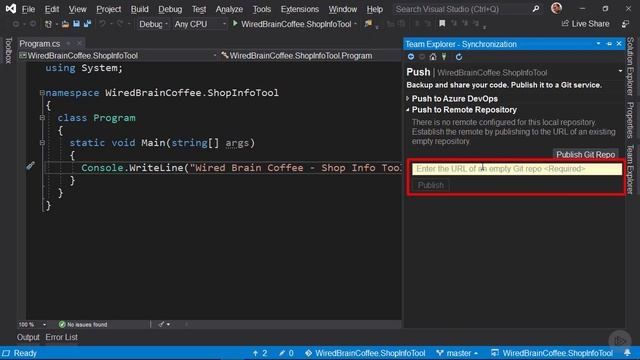
Task: Click the Send Feedback icon
Action: [625, 24]
